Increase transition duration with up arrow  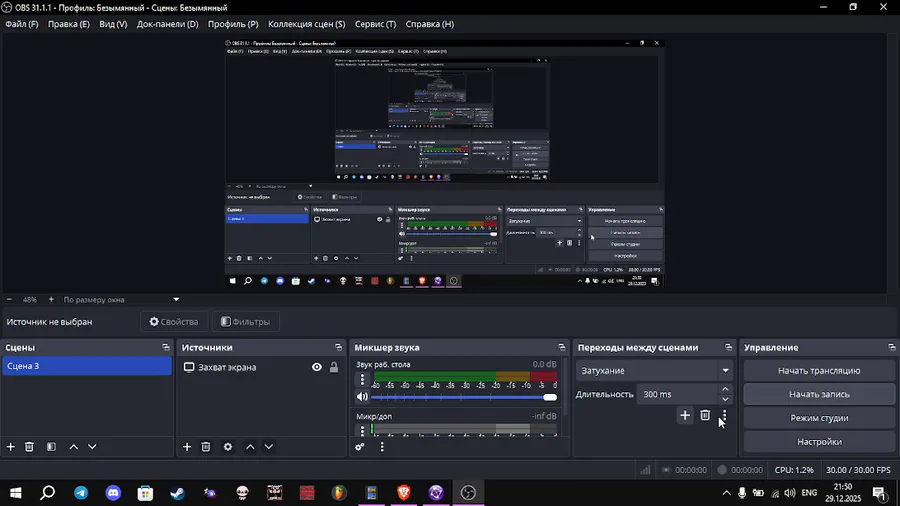[x=726, y=390]
